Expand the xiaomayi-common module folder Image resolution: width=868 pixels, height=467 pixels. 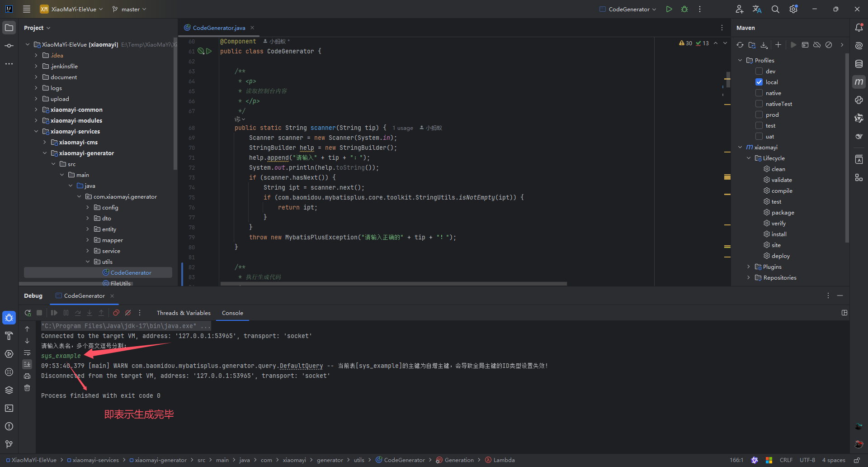(36, 110)
